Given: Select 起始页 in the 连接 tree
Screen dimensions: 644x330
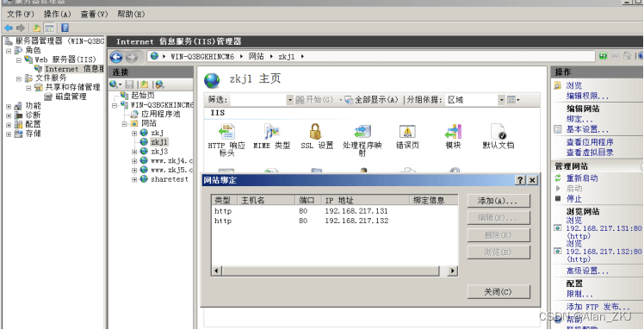Looking at the screenshot, I should point(143,96).
